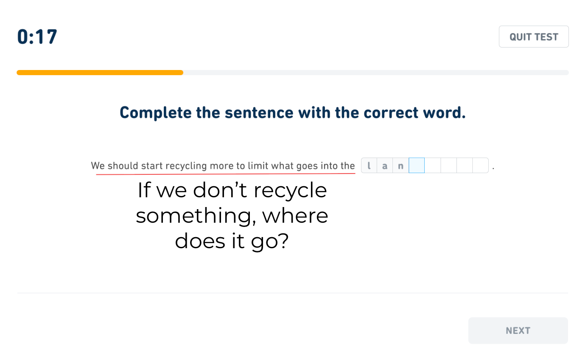Click the empty sixth letter box
The height and width of the screenshot is (364, 588).
(449, 165)
